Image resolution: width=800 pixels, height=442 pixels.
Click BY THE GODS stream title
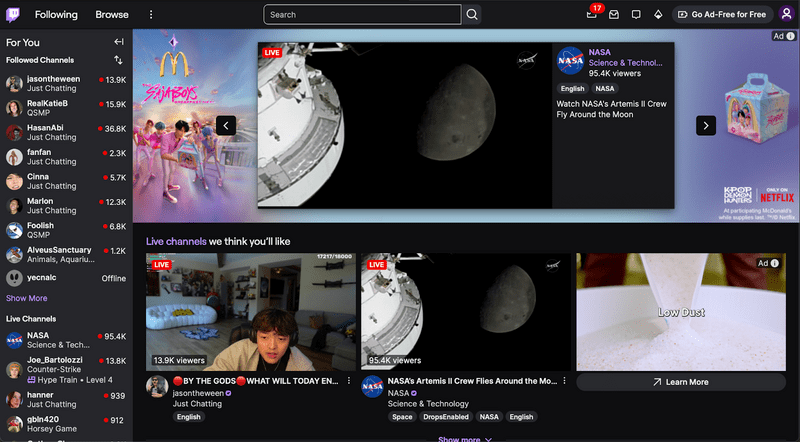click(255, 381)
